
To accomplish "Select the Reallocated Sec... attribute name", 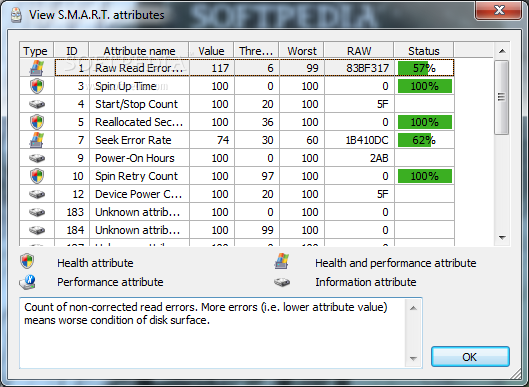I will (x=139, y=122).
